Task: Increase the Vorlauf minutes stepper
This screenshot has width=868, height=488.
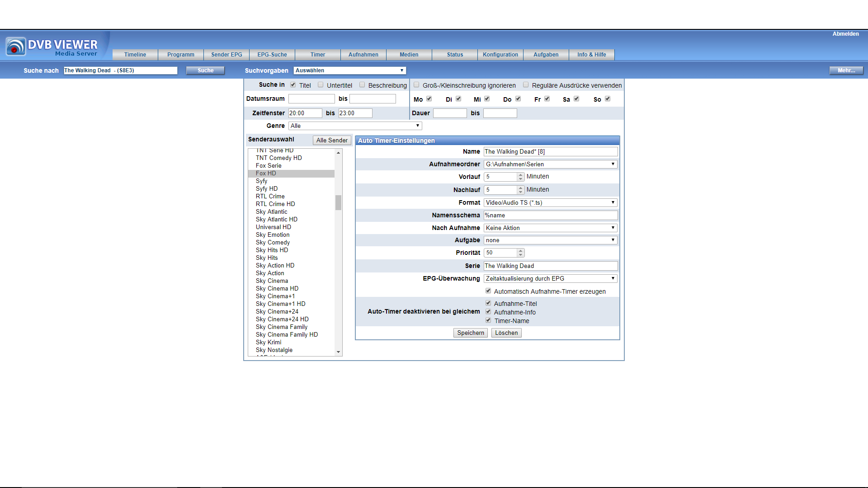Action: pyautogui.click(x=521, y=174)
